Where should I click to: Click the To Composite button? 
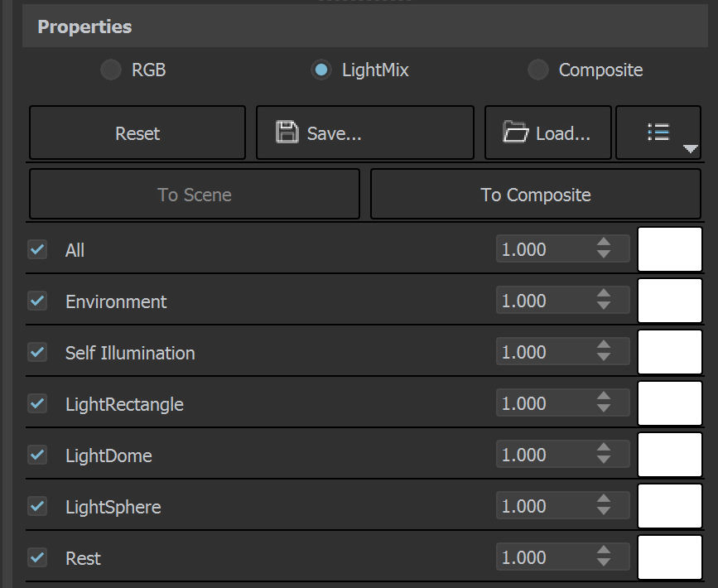click(x=535, y=194)
